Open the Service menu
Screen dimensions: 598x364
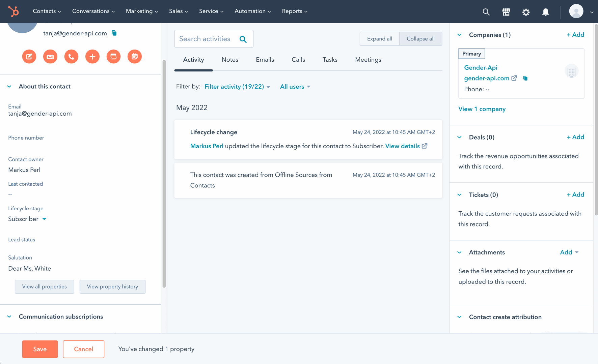tap(211, 11)
